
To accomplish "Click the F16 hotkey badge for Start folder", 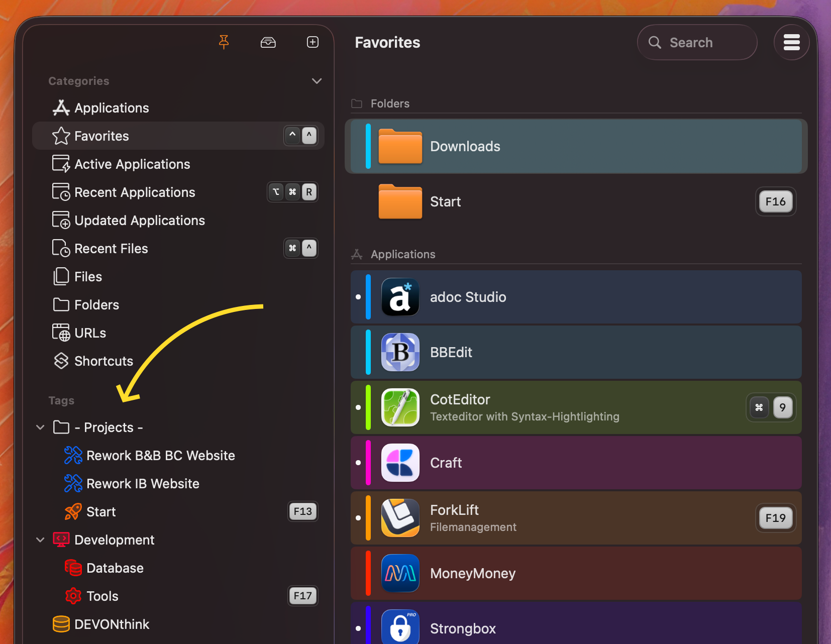I will coord(775,201).
